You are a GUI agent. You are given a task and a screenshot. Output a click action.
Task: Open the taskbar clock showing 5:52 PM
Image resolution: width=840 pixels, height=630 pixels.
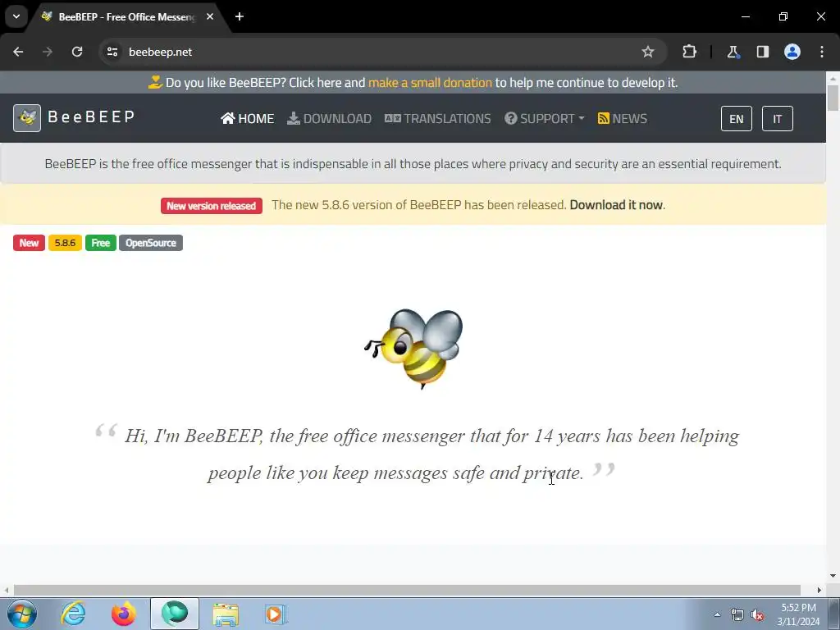pos(798,614)
